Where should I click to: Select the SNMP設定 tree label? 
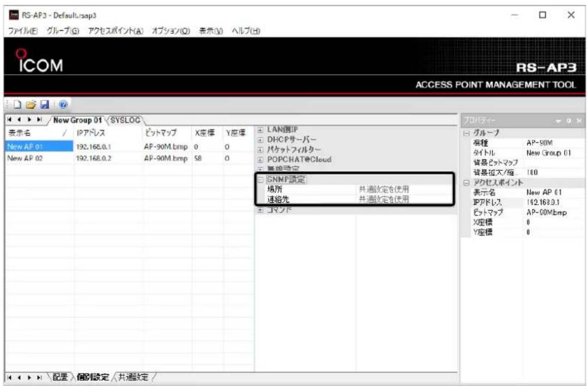coord(286,180)
